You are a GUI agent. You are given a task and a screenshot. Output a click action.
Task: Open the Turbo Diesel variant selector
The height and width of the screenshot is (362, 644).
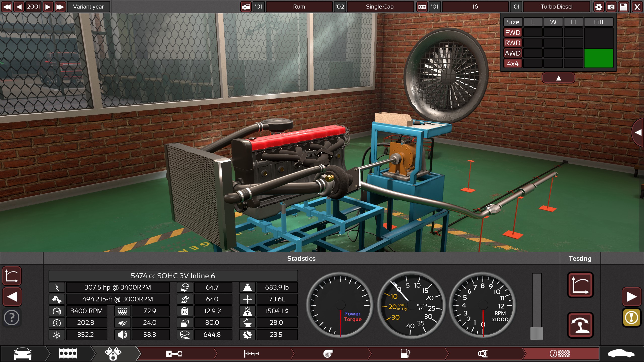coord(556,7)
